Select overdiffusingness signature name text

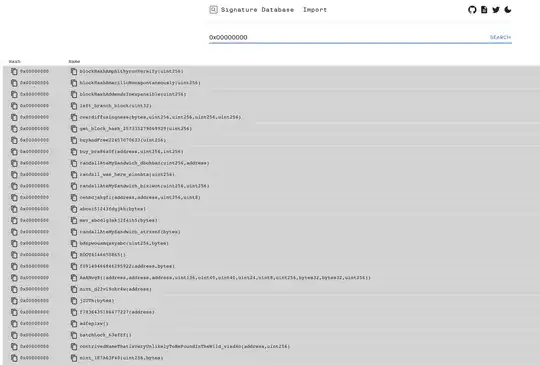160,117
